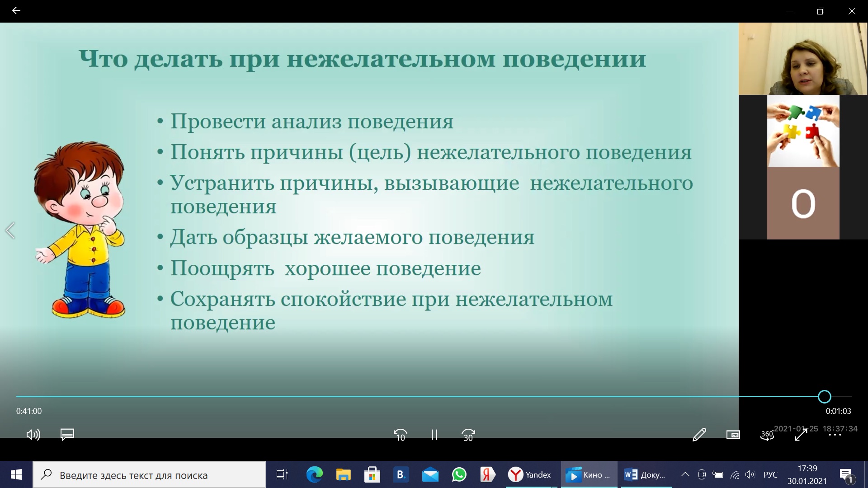Go to the previous item with left chevron
The height and width of the screenshot is (488, 868).
(x=10, y=230)
